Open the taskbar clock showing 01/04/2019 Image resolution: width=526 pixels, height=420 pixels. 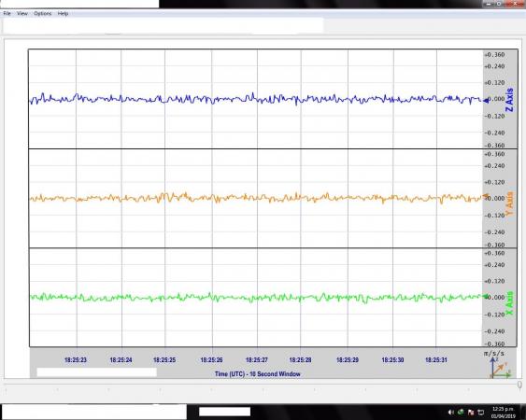[503, 413]
